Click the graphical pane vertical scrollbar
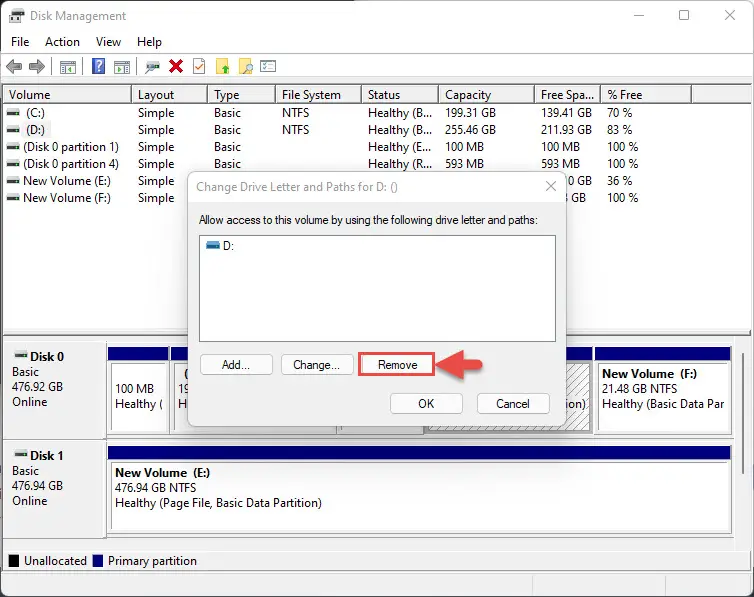This screenshot has height=597, width=754. pos(742,413)
